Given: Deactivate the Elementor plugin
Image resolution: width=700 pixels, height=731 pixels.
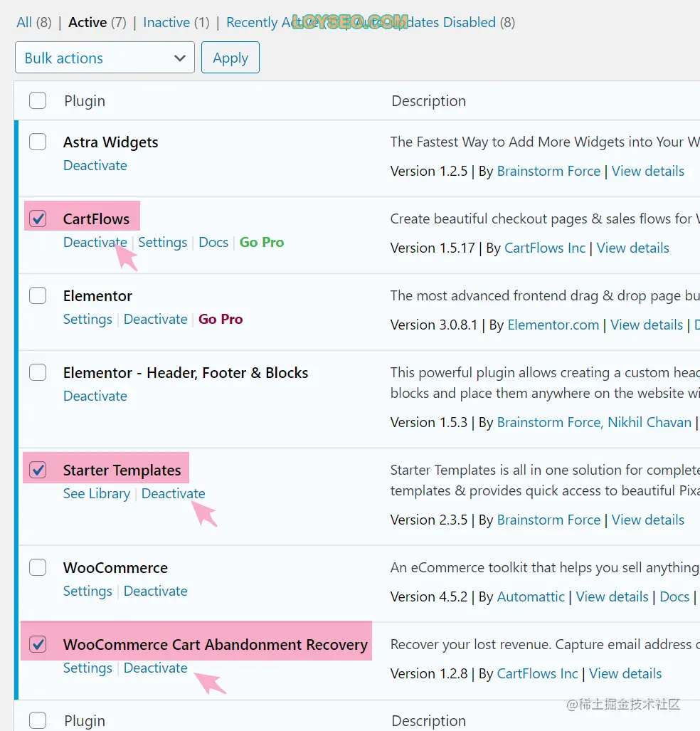Looking at the screenshot, I should 156,319.
